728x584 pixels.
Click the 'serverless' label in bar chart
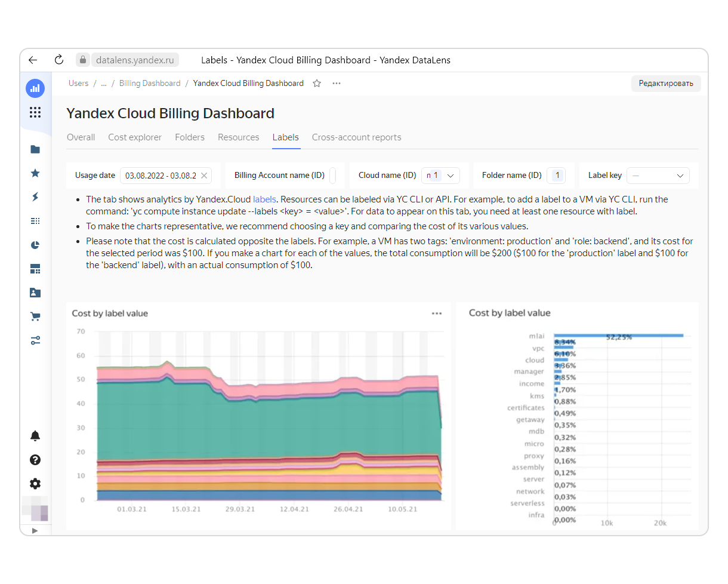[x=528, y=503]
